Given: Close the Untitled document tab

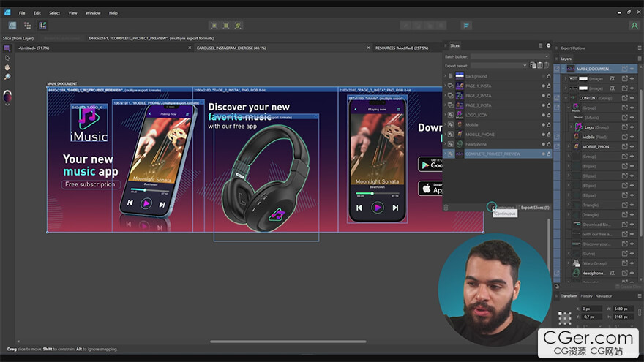Looking at the screenshot, I should tap(190, 48).
